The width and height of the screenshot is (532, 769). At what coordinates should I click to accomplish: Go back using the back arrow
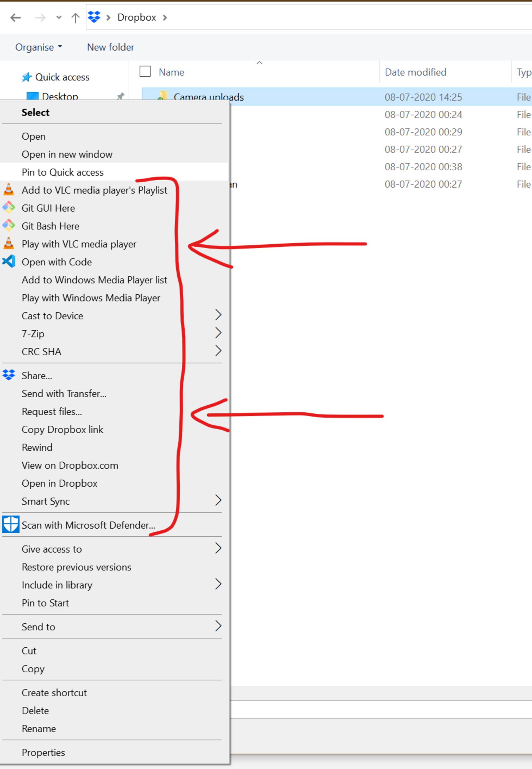[x=15, y=17]
